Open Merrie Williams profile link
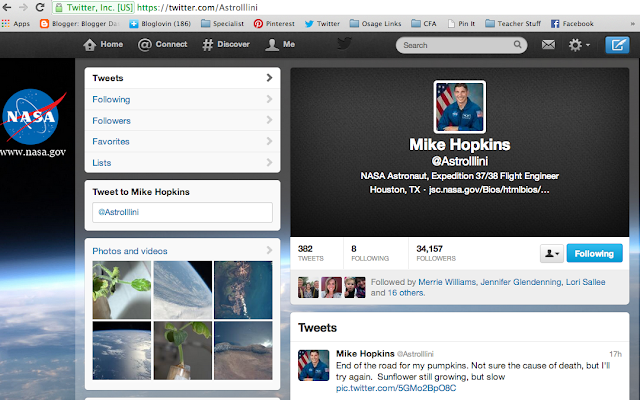Viewport: 640px width, 400px height. pyautogui.click(x=447, y=282)
